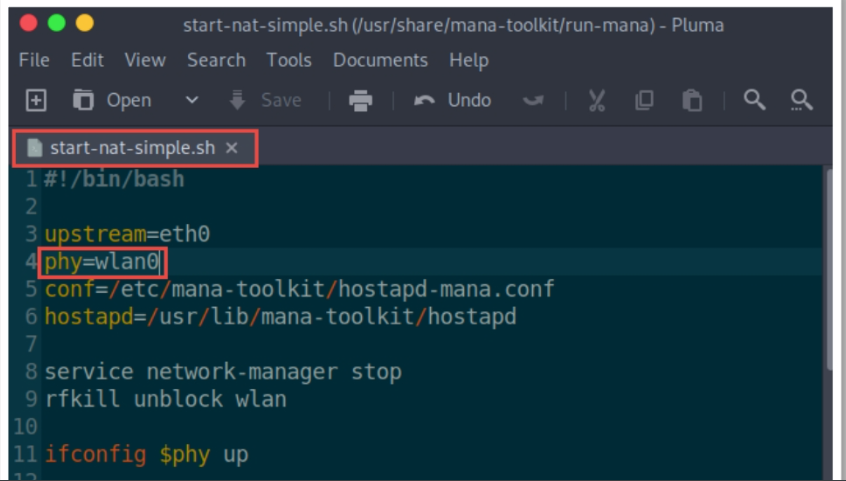Open the Search menu
Screen dimensions: 846x481
216,60
